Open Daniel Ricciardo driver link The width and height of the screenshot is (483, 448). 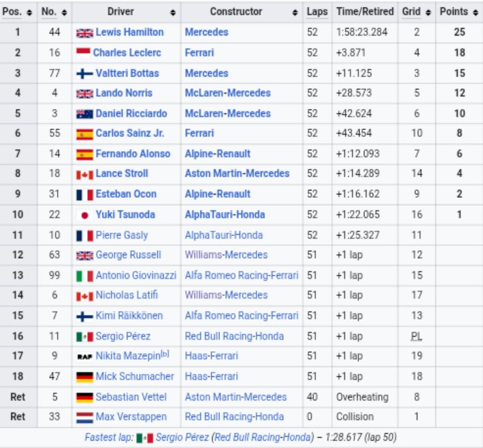(131, 113)
